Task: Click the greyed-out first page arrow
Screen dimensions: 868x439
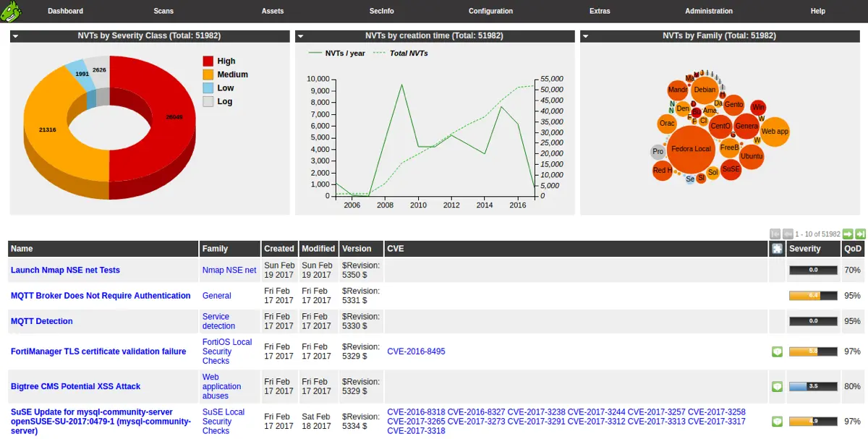Action: pyautogui.click(x=775, y=234)
